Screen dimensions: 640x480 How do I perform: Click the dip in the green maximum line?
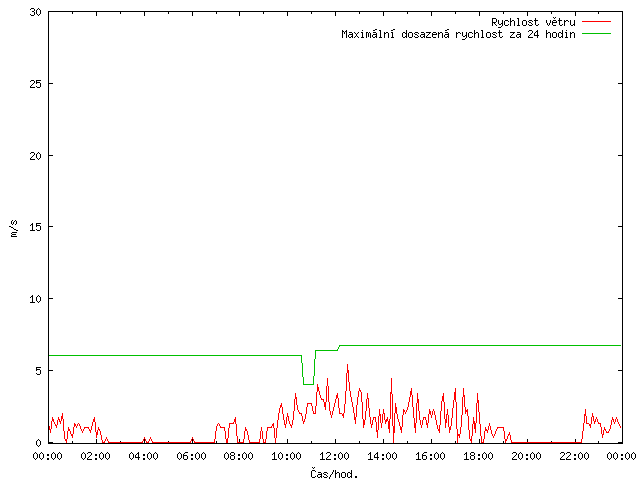coord(308,384)
